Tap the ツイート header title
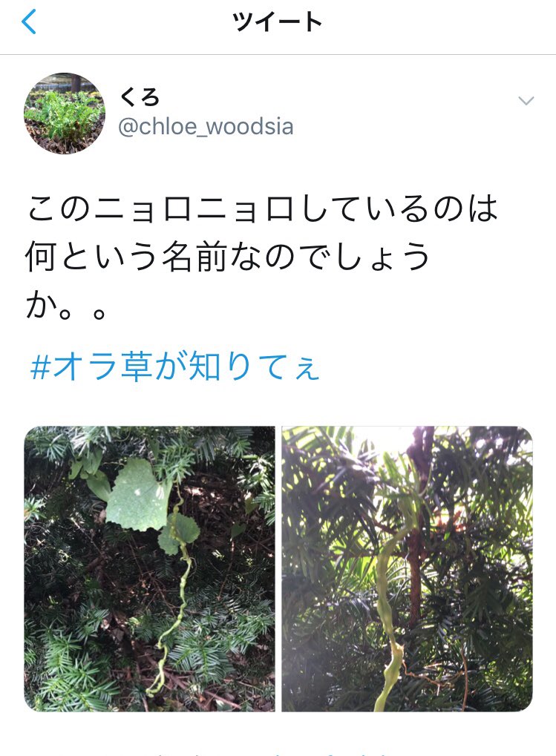Image resolution: width=556 pixels, height=756 pixels. [x=278, y=22]
